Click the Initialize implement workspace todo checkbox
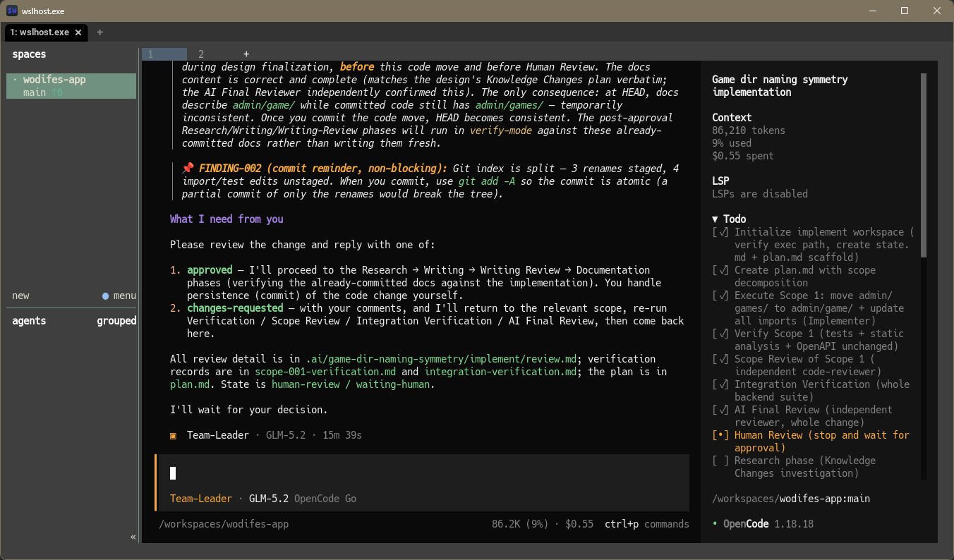 coord(720,232)
